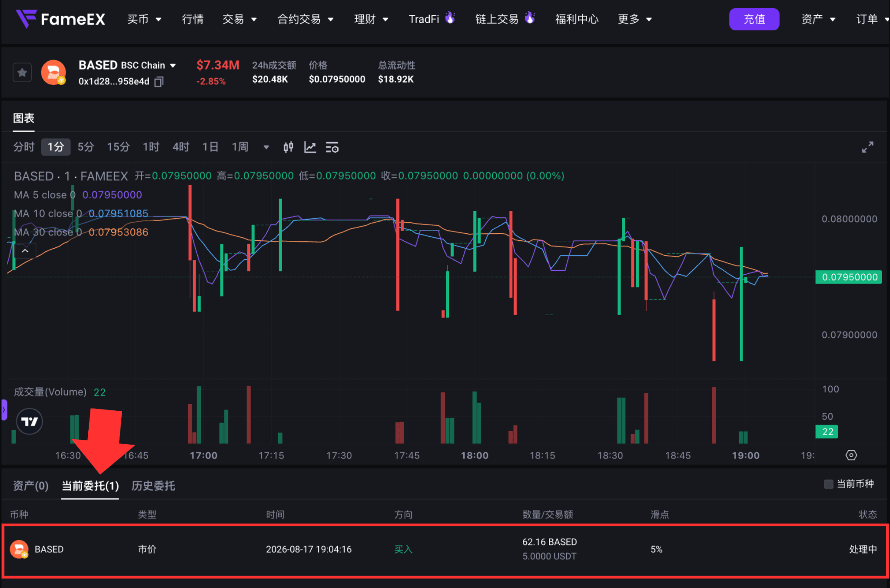
Task: Select the 1分 chart interval
Action: [x=56, y=147]
